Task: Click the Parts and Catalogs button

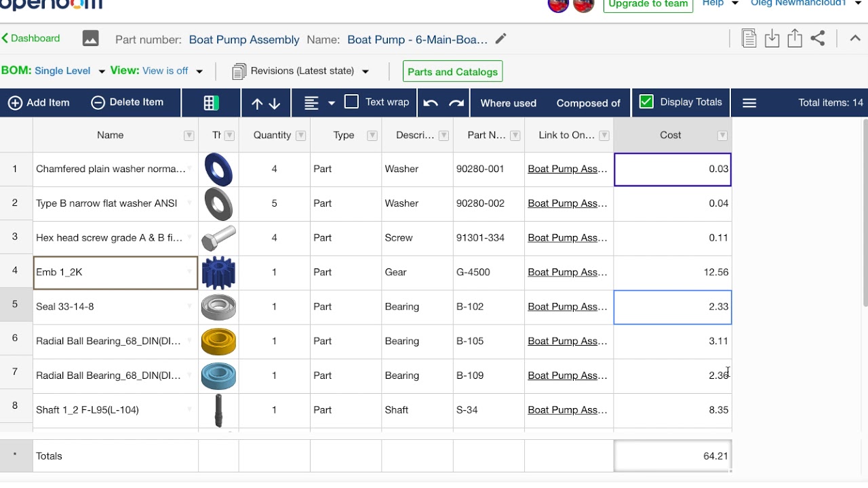Action: [x=452, y=72]
